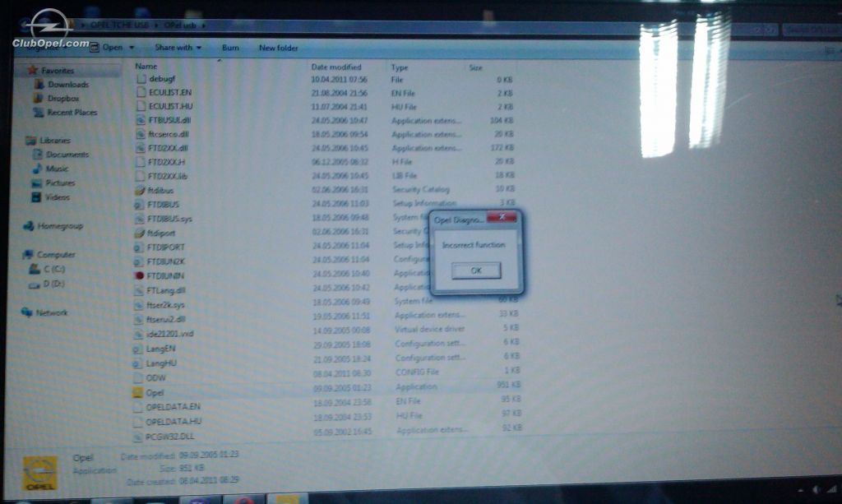Click Opel usb in the address breadcrumb
The image size is (842, 504).
(180, 25)
